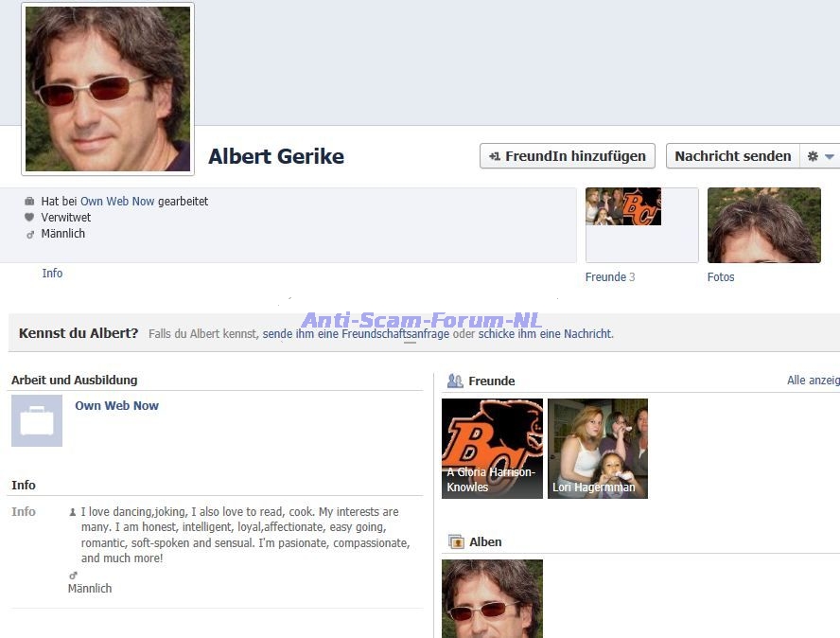
Task: Open the Info link under profile summary
Action: point(52,274)
